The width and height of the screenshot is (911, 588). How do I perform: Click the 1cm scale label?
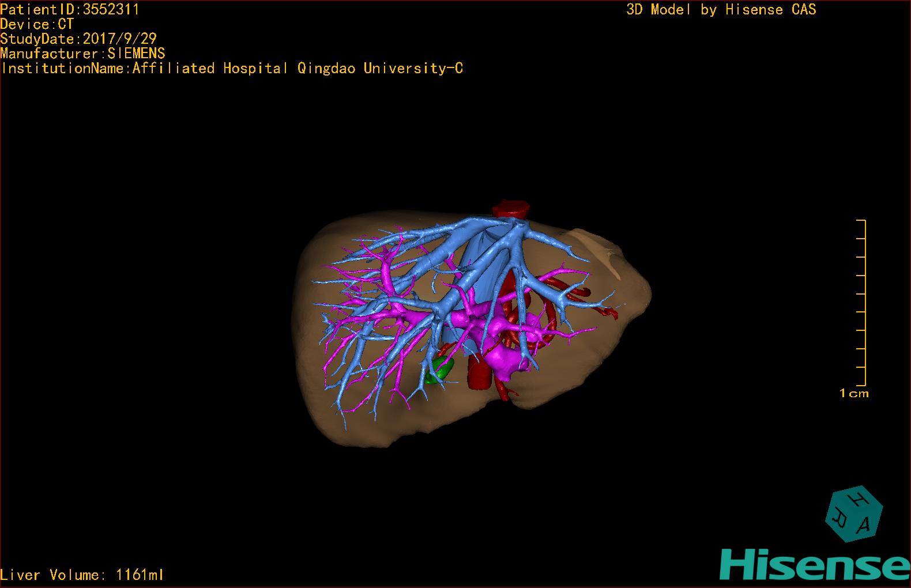pos(854,393)
